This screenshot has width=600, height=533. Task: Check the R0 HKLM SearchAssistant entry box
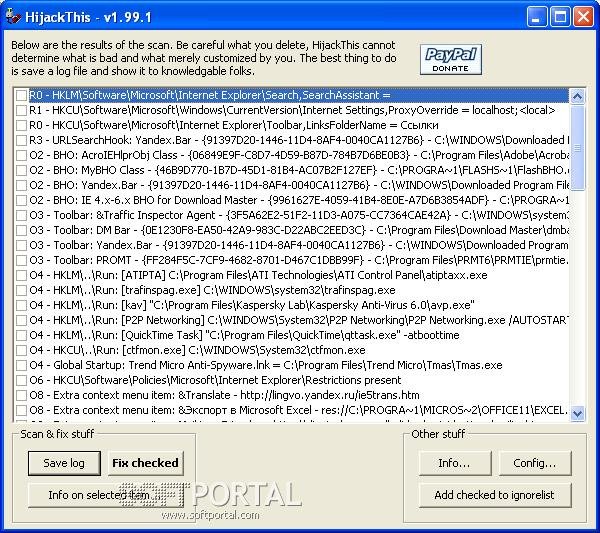coord(21,95)
